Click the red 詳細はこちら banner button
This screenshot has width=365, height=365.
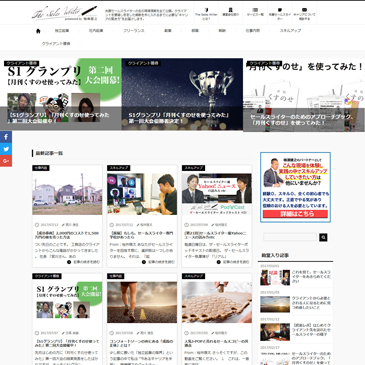[295, 214]
